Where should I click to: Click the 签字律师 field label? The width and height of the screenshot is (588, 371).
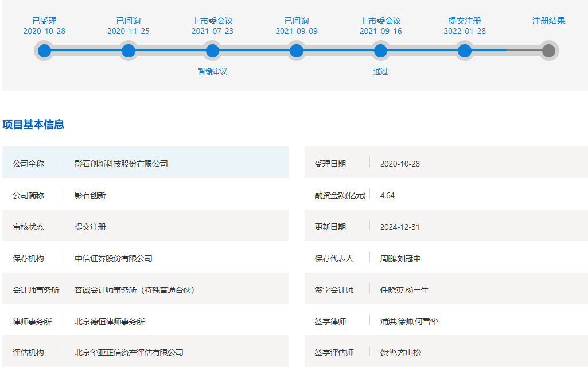pos(330,322)
